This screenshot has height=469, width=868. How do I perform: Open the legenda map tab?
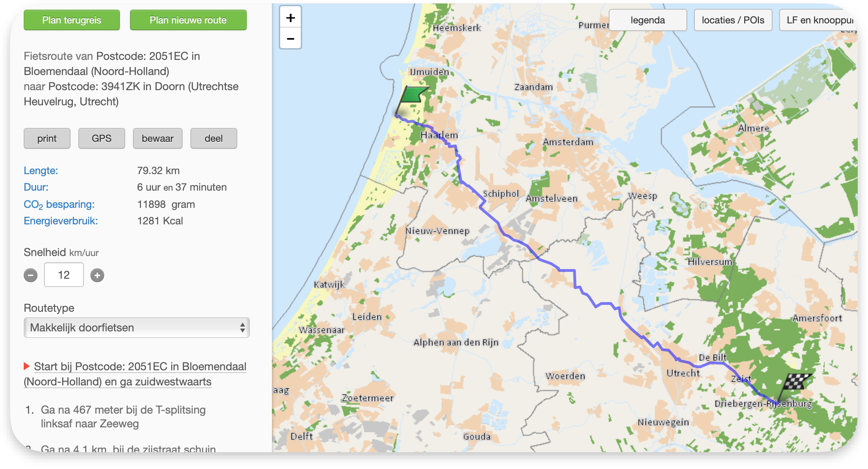(648, 20)
